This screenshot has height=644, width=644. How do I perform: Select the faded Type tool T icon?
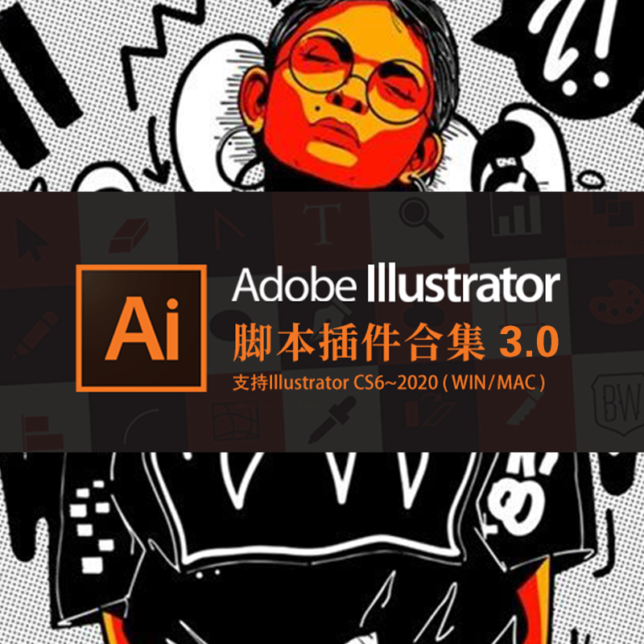point(322,223)
